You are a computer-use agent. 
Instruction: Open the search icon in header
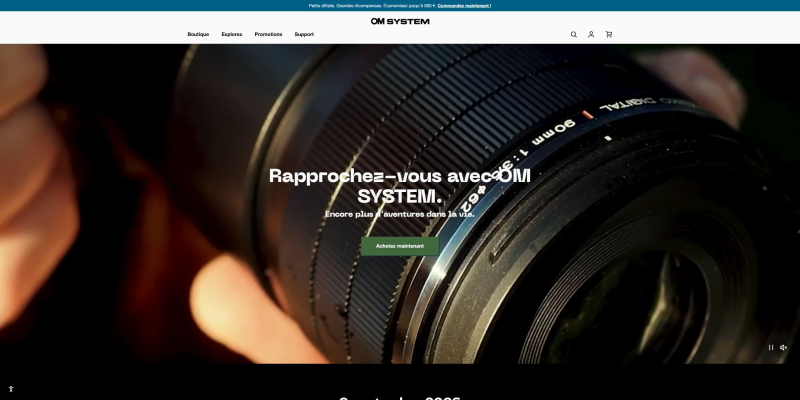click(x=573, y=35)
